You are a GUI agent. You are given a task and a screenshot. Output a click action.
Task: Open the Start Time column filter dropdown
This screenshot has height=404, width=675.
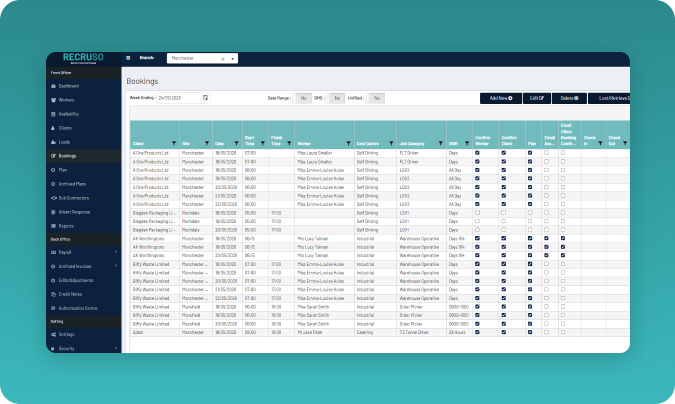pos(263,143)
